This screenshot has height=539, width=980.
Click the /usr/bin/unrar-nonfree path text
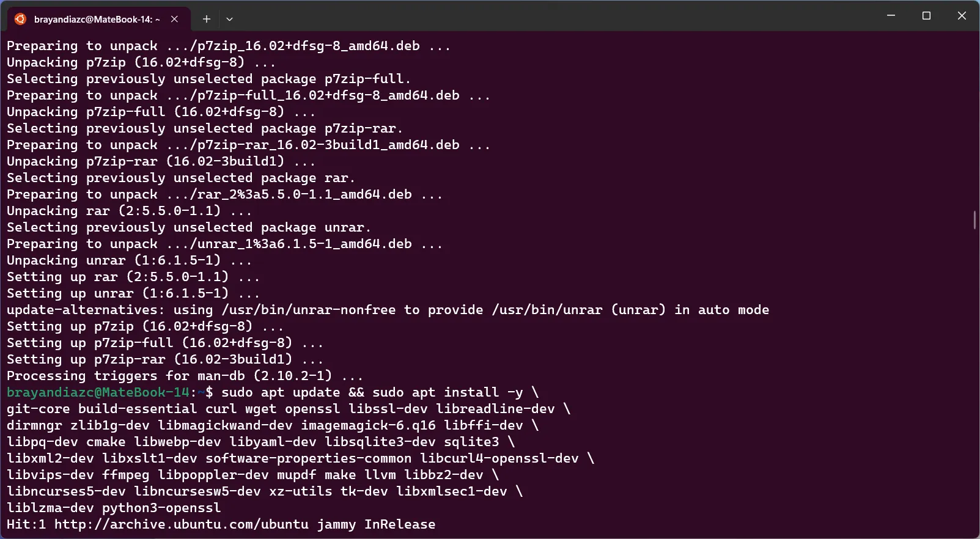(309, 310)
